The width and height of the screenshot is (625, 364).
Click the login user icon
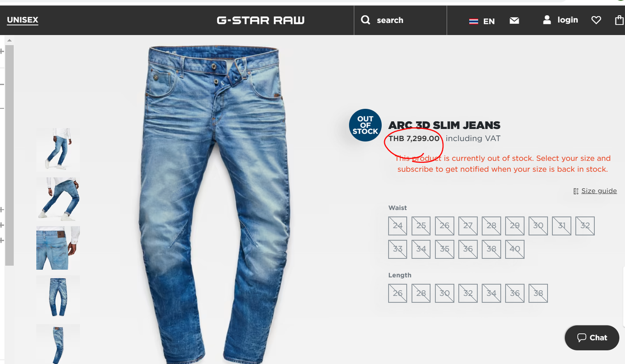point(547,20)
